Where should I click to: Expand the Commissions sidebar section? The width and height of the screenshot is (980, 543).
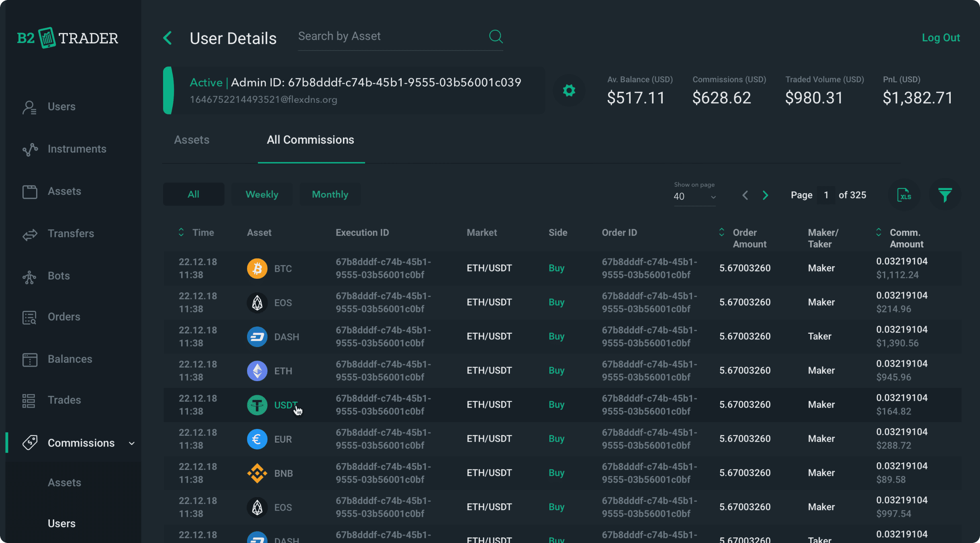pos(131,443)
